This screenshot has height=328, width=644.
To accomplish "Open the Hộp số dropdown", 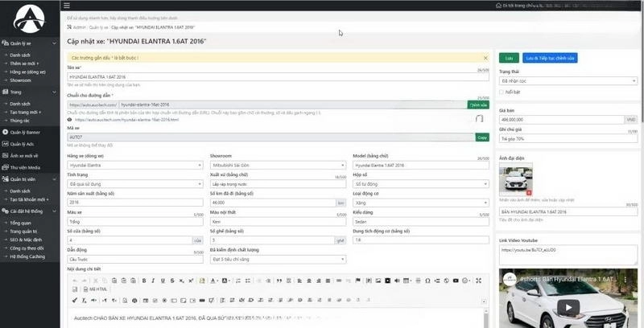I will coord(420,183).
